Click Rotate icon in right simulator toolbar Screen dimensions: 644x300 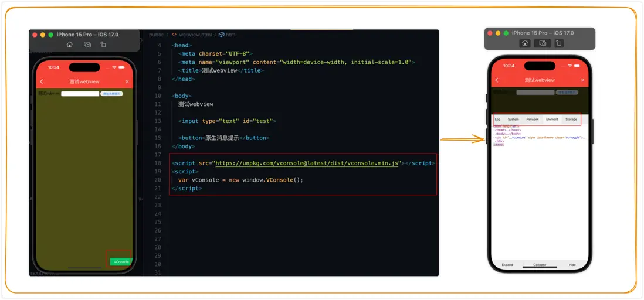tap(558, 43)
